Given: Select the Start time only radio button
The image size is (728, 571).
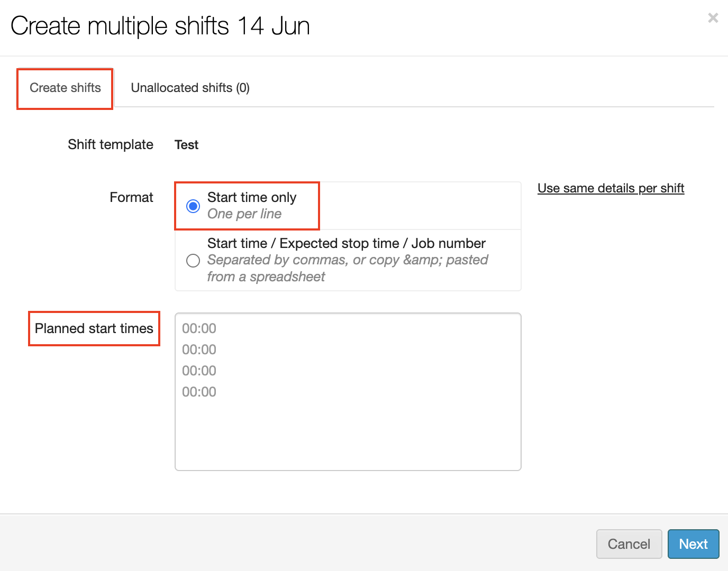Looking at the screenshot, I should [x=193, y=206].
